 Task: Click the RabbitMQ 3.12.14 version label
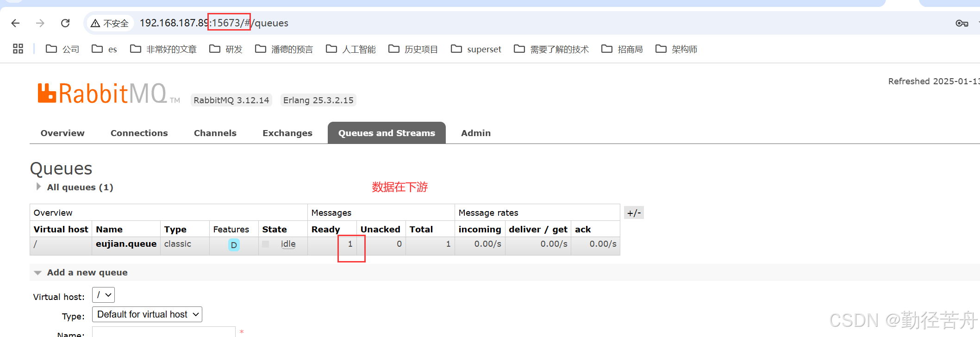tap(231, 100)
